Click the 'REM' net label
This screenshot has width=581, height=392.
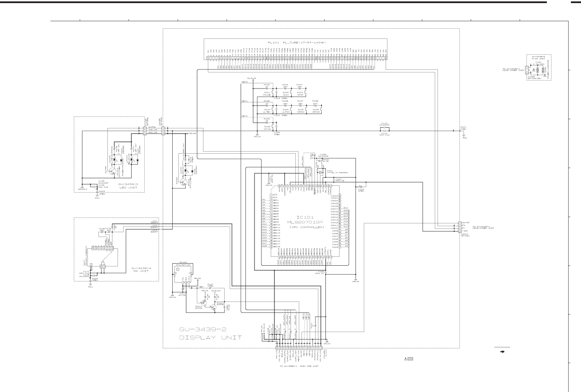pyautogui.click(x=201, y=287)
